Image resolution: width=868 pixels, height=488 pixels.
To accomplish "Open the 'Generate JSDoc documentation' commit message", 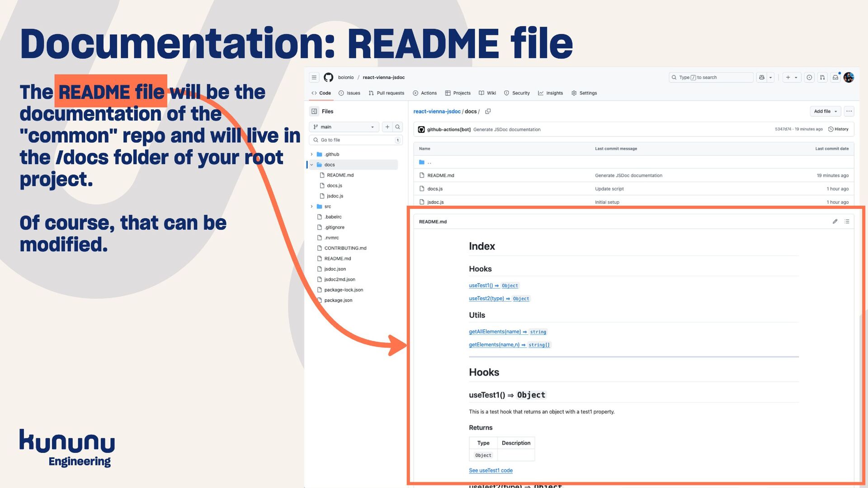I will tap(507, 129).
